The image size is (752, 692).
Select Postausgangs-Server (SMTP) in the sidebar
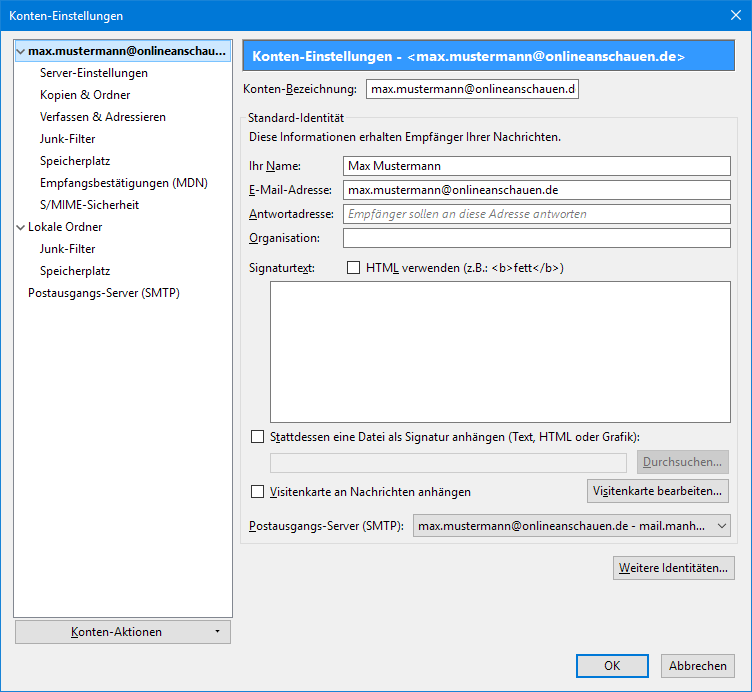click(104, 293)
